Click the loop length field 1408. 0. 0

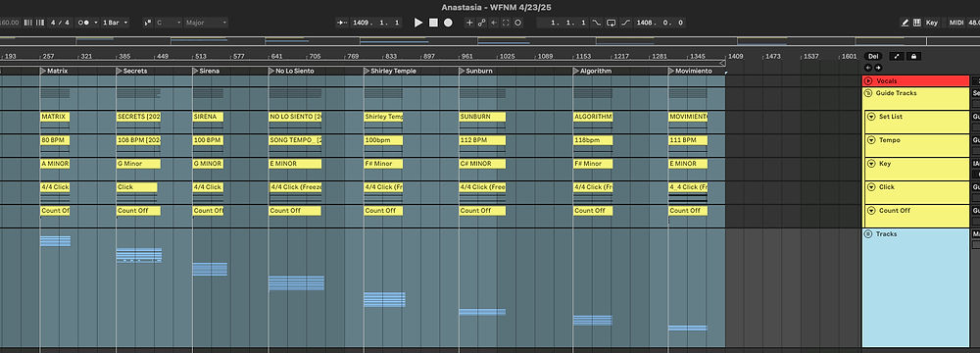(660, 23)
